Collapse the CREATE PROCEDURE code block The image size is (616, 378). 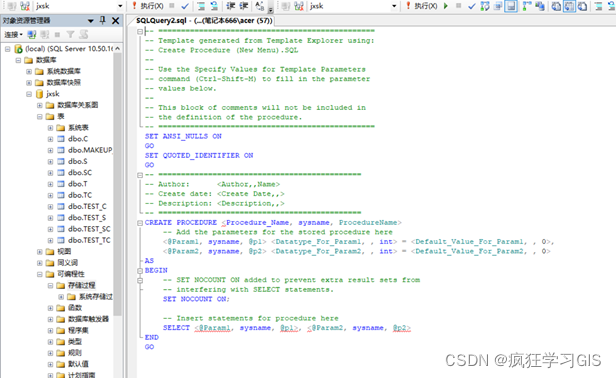click(140, 223)
